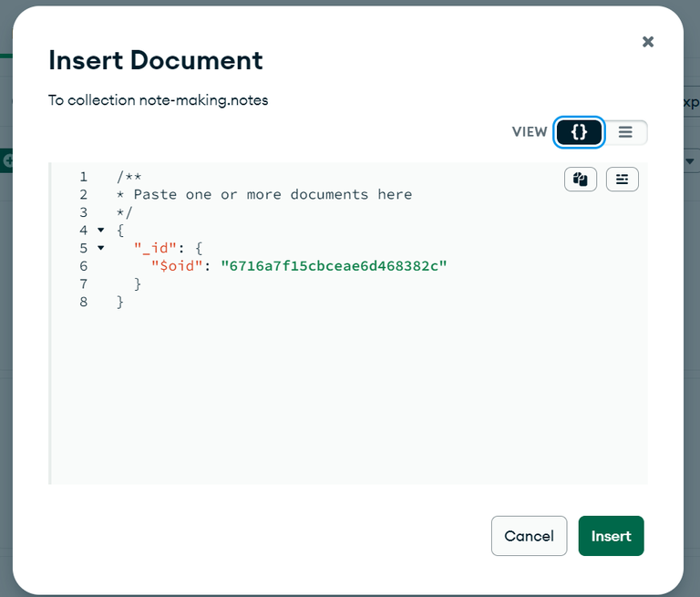Click the green plus icon behind the dialog
Screen dimensions: 700x597
click(6, 160)
